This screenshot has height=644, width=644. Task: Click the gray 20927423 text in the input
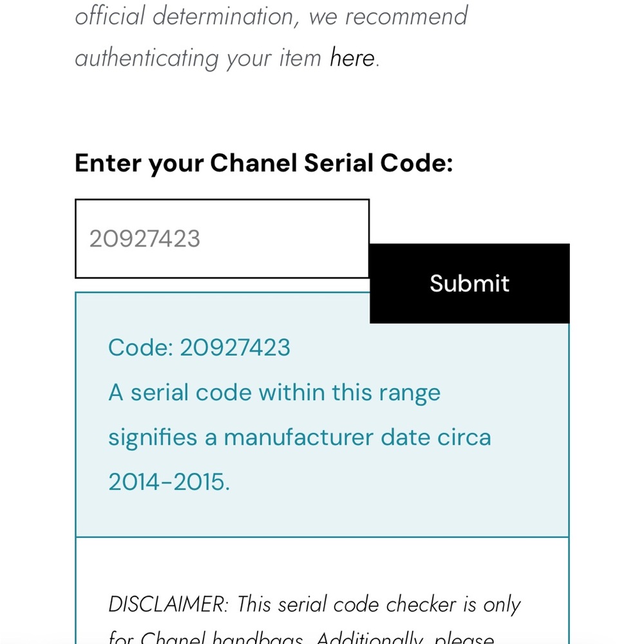tap(144, 239)
